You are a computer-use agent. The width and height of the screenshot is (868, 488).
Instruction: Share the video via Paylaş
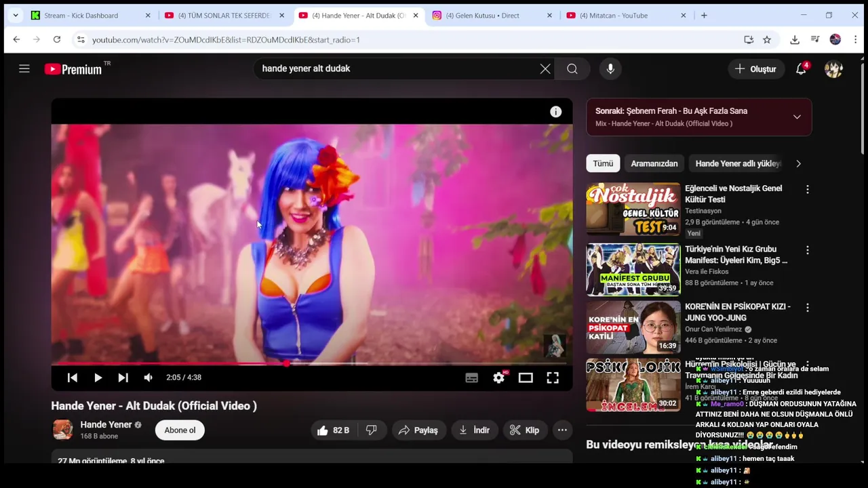(418, 430)
